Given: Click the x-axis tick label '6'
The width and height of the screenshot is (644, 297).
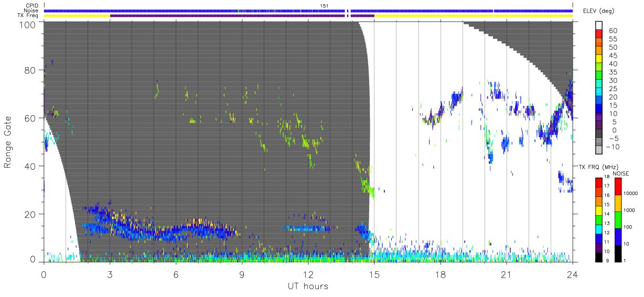Looking at the screenshot, I should (x=176, y=275).
